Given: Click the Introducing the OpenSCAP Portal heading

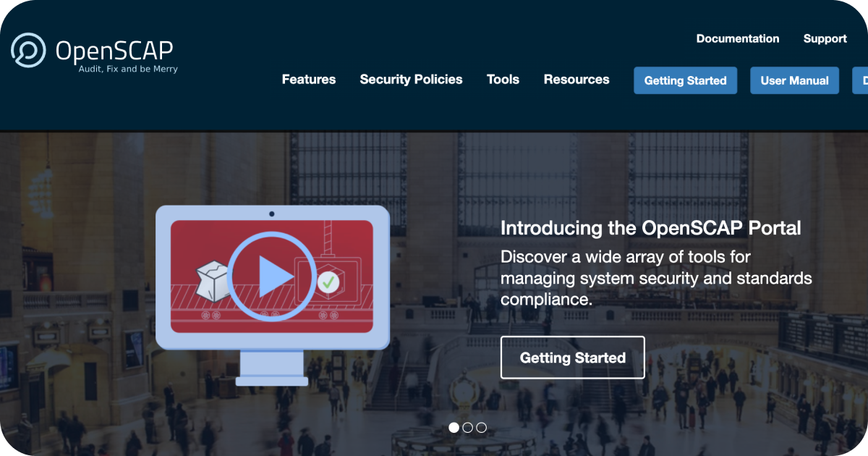Looking at the screenshot, I should point(651,228).
